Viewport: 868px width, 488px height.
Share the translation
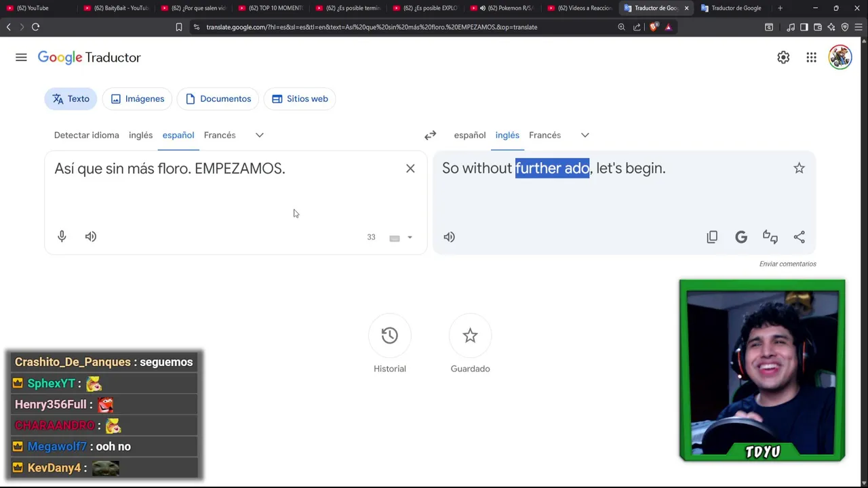coord(800,237)
